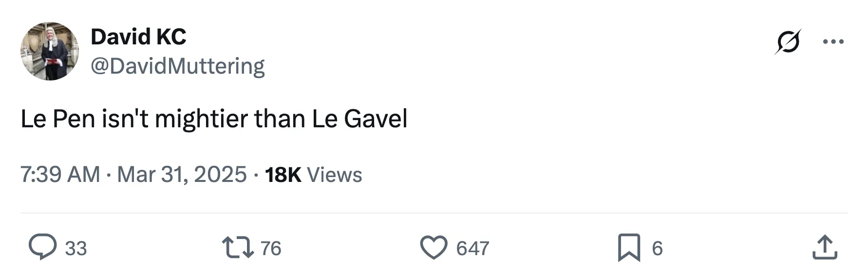Click the repost count 76
The width and height of the screenshot is (868, 279).
[x=271, y=248]
